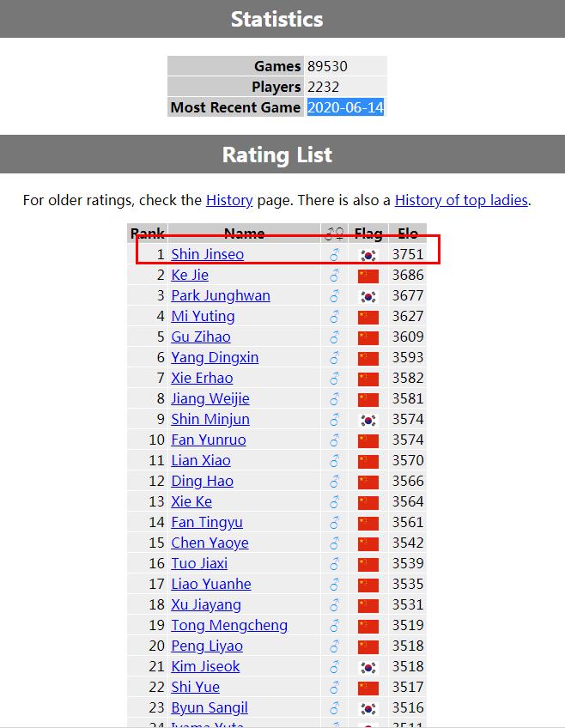565x728 pixels.
Task: Click the Name column header
Action: (x=244, y=234)
